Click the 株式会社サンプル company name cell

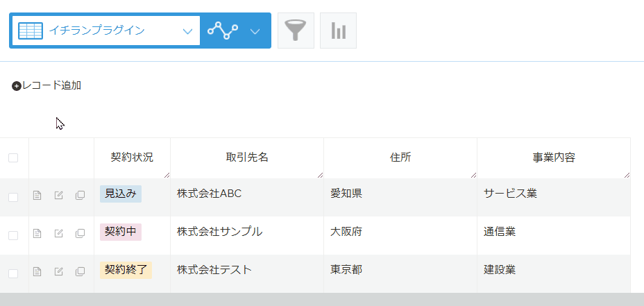pos(219,232)
